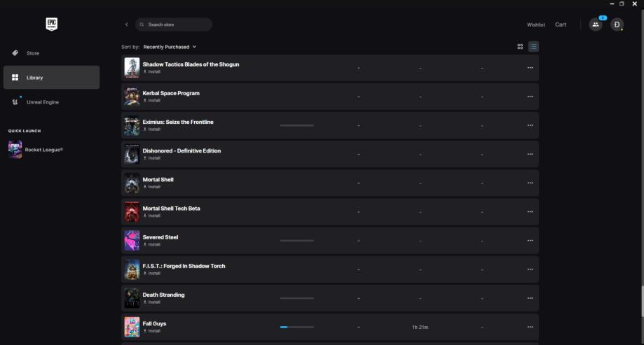
Task: Open the Wishlist link
Action: [535, 24]
